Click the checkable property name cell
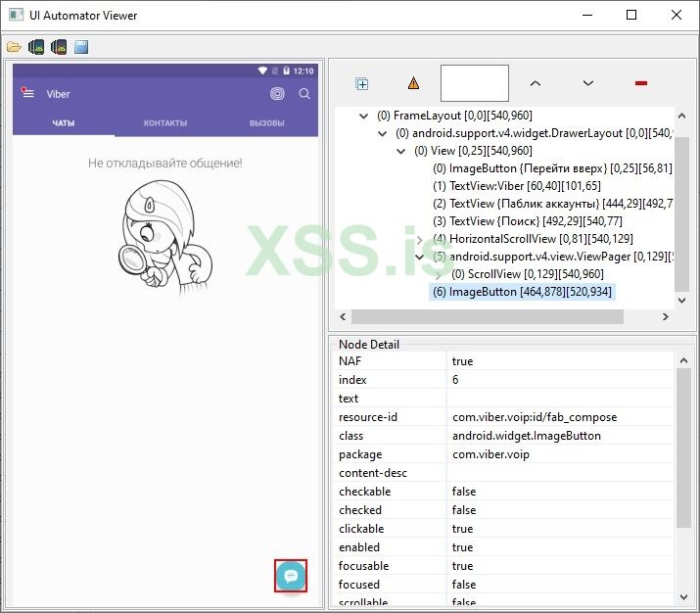The height and width of the screenshot is (613, 700). click(x=390, y=492)
